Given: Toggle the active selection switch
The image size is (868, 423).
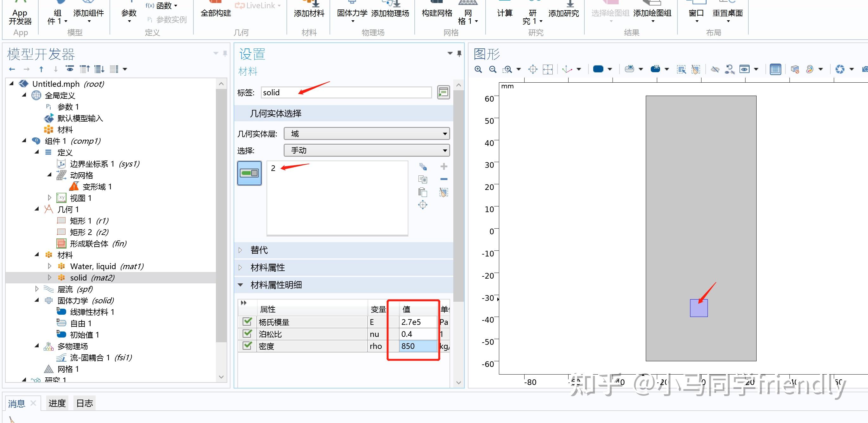Looking at the screenshot, I should (249, 173).
